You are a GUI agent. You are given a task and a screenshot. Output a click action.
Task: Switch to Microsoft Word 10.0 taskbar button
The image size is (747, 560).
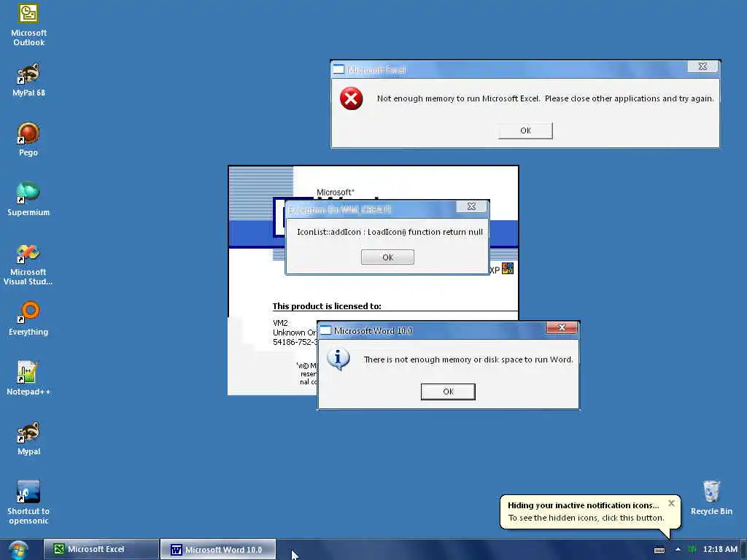pyautogui.click(x=217, y=549)
